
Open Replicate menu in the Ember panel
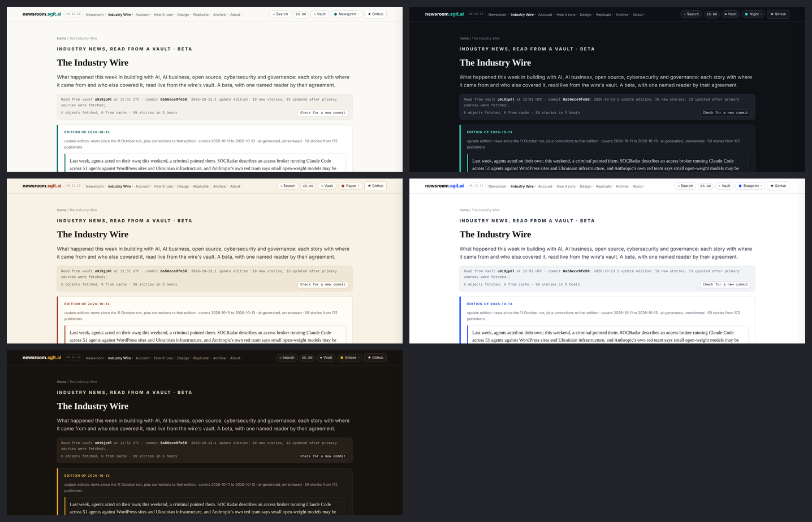click(x=201, y=358)
